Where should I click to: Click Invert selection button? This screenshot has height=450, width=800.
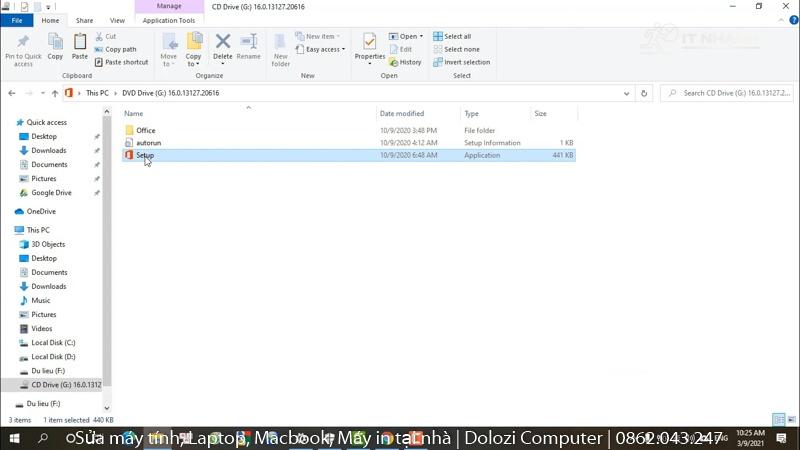(x=461, y=62)
